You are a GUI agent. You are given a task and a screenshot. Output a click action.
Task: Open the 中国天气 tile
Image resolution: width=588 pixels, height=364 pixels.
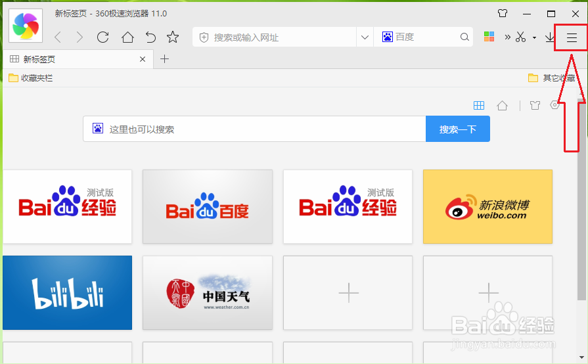coord(208,293)
